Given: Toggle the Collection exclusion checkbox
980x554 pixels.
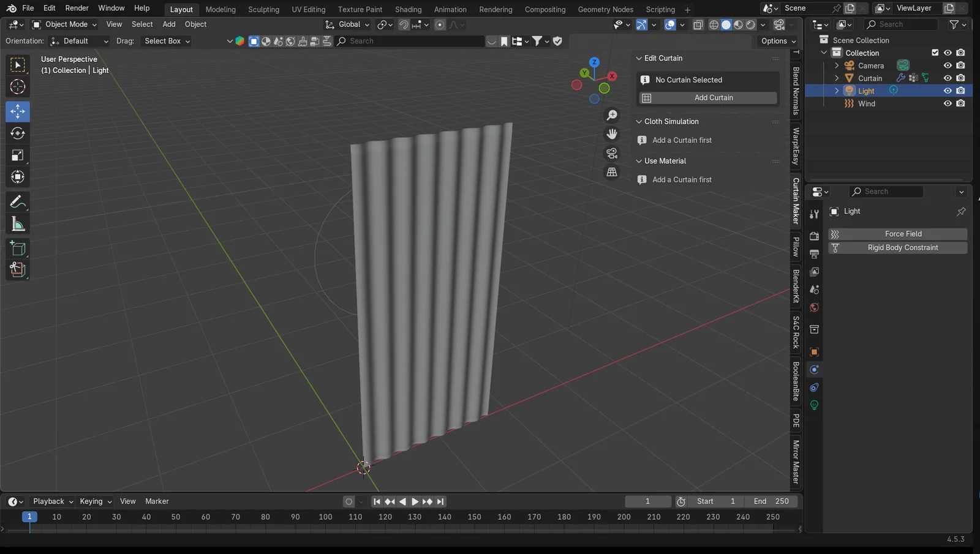Looking at the screenshot, I should pyautogui.click(x=935, y=53).
